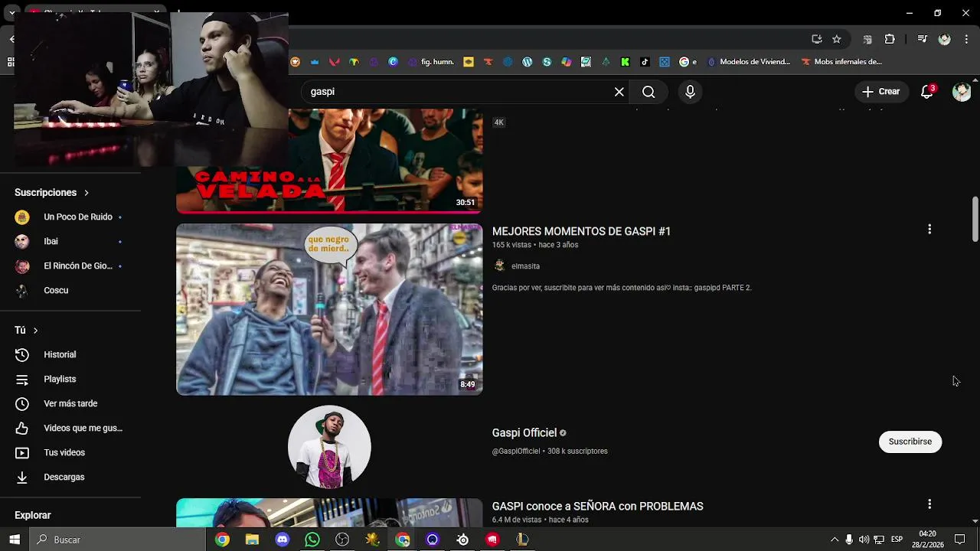Open the fig. humn. bookmark
980x551 pixels.
pos(431,62)
